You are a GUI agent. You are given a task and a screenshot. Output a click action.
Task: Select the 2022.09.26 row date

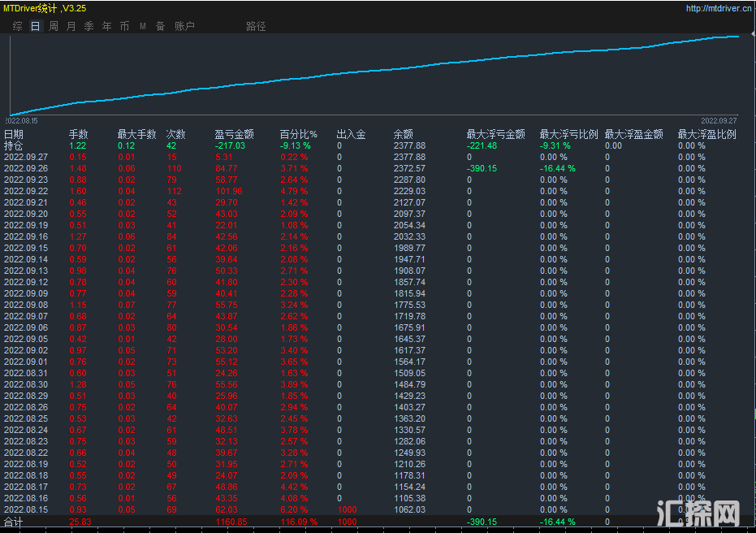click(x=26, y=168)
